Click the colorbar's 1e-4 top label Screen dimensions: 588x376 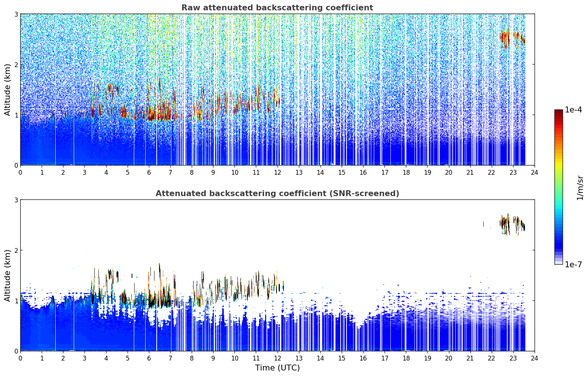point(573,110)
